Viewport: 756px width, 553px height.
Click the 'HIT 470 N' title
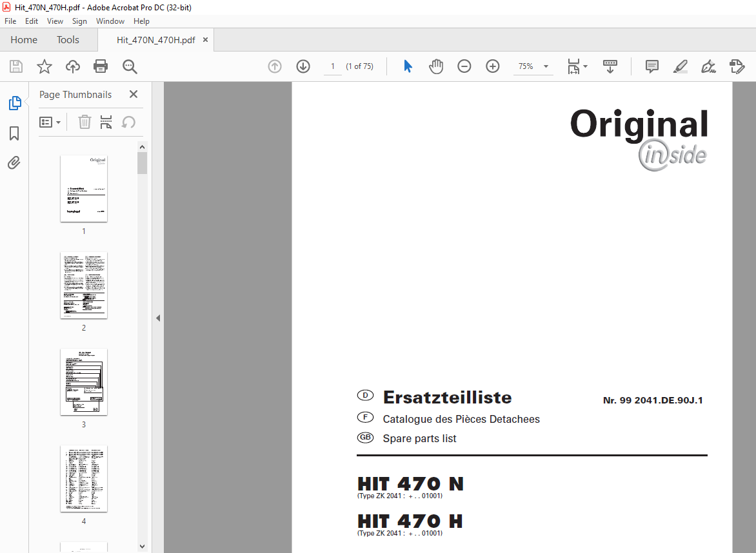click(410, 483)
